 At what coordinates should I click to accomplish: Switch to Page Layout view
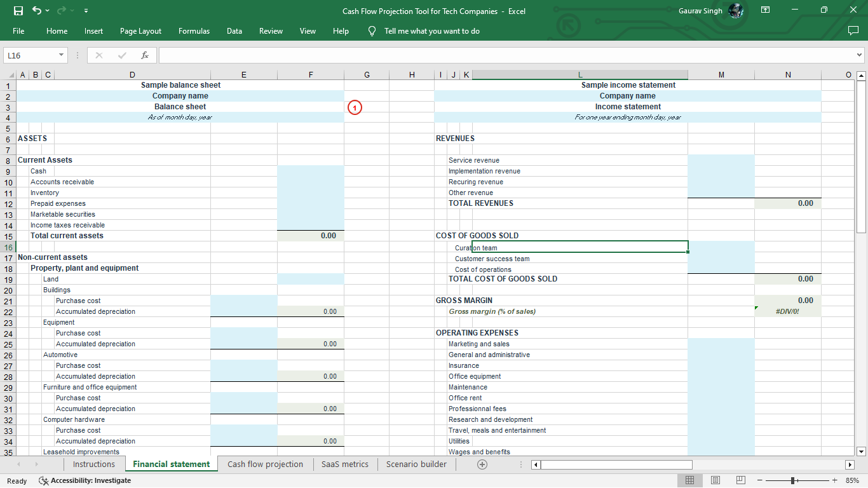click(x=715, y=480)
